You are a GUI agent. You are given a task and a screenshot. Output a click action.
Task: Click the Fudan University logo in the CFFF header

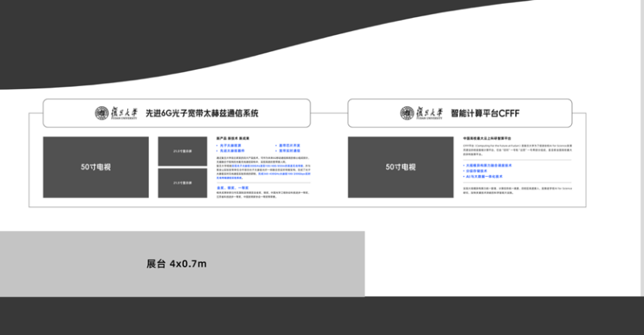point(421,113)
